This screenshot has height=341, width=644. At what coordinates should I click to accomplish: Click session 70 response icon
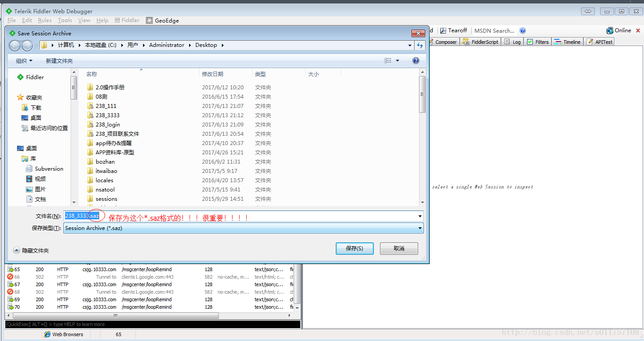click(x=10, y=307)
